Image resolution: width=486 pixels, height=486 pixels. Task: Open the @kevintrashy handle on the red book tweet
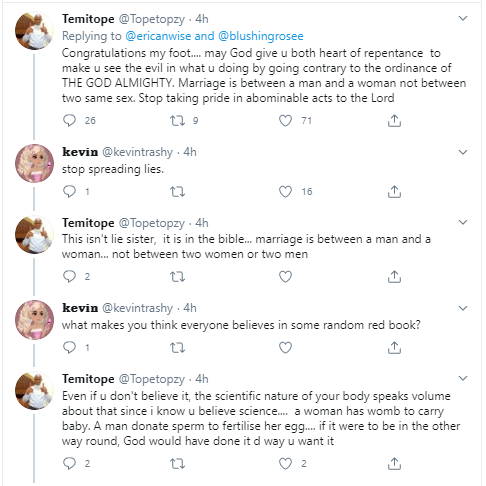(137, 308)
